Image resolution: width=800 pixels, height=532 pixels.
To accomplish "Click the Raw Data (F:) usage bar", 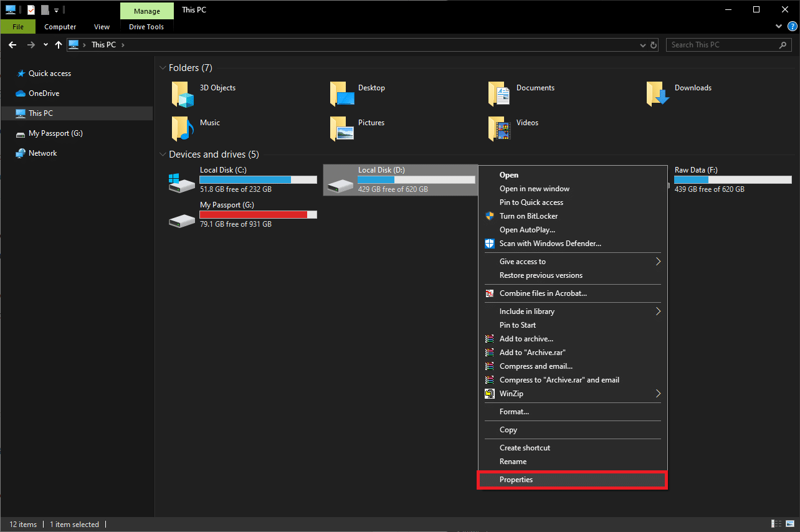I will pyautogui.click(x=733, y=179).
